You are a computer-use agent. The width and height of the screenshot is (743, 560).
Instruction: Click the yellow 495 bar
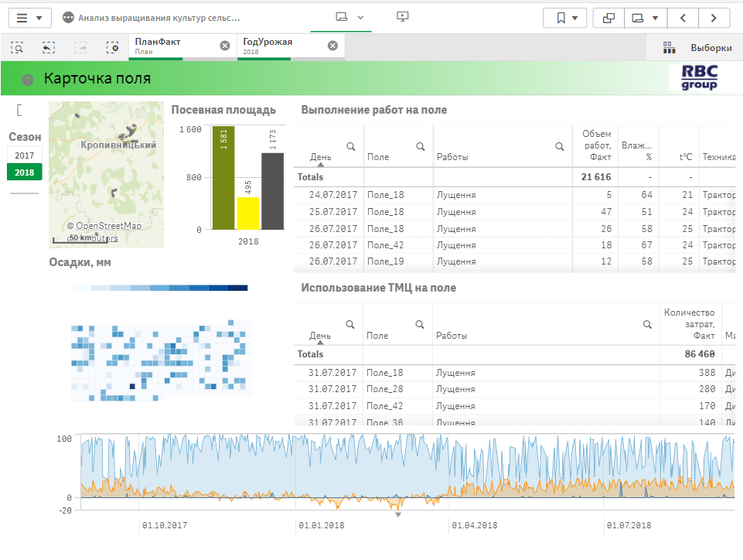[248, 213]
